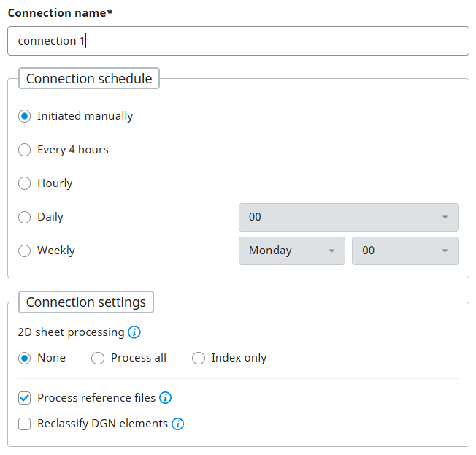The width and height of the screenshot is (476, 455).
Task: Choose Process all for 2D sheets
Action: point(98,358)
